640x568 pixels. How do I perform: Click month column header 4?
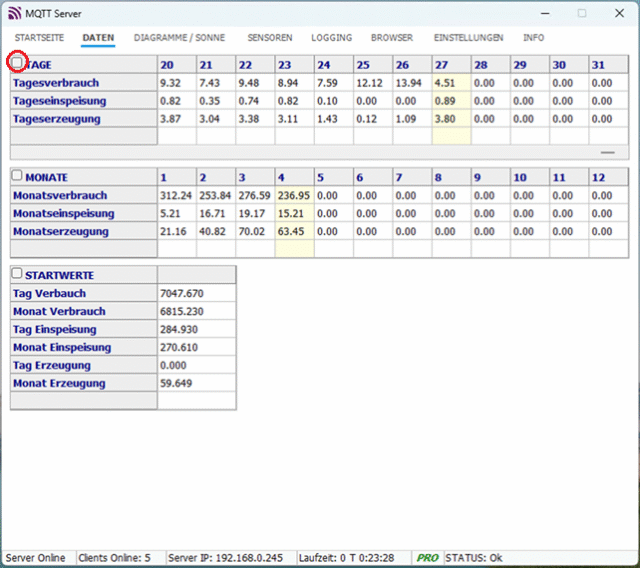[x=294, y=178]
